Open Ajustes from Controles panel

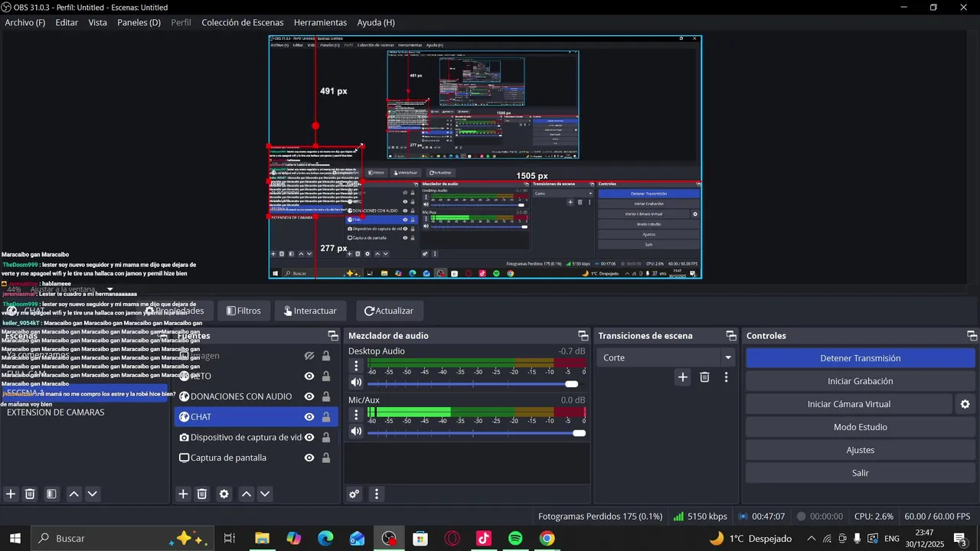click(x=860, y=450)
